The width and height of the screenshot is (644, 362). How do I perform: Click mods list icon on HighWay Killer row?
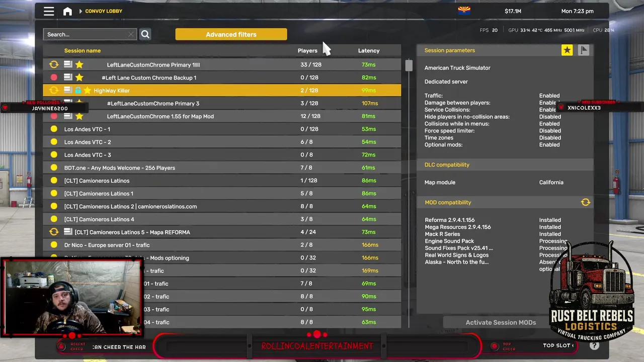68,90
